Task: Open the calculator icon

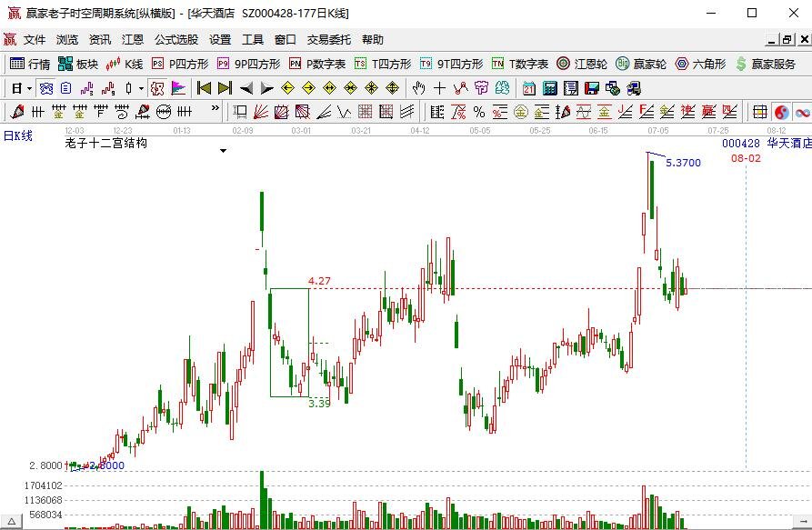Action: [549, 88]
